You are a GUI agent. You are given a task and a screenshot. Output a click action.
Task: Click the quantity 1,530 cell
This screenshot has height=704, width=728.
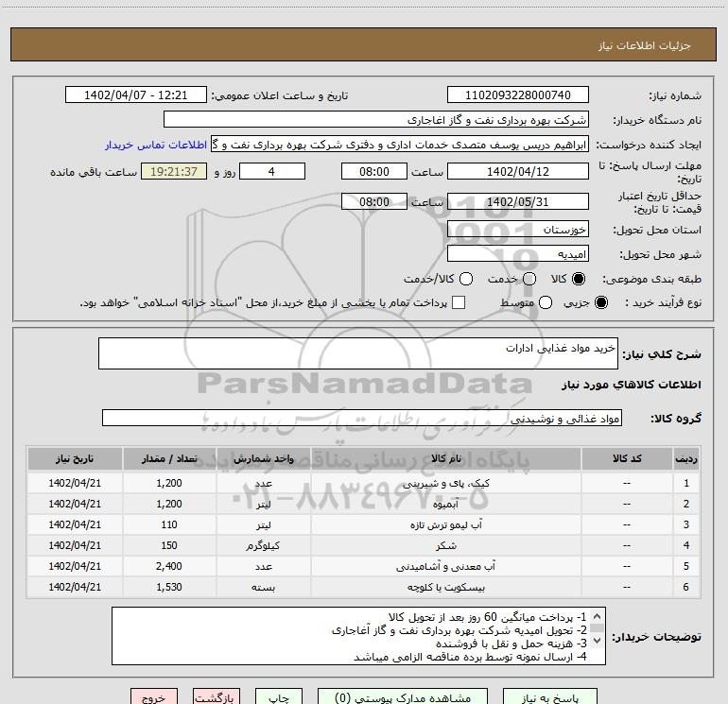click(169, 587)
